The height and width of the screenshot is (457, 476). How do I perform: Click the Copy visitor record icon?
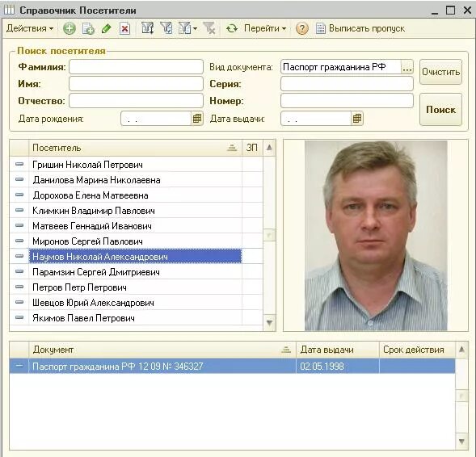click(88, 29)
